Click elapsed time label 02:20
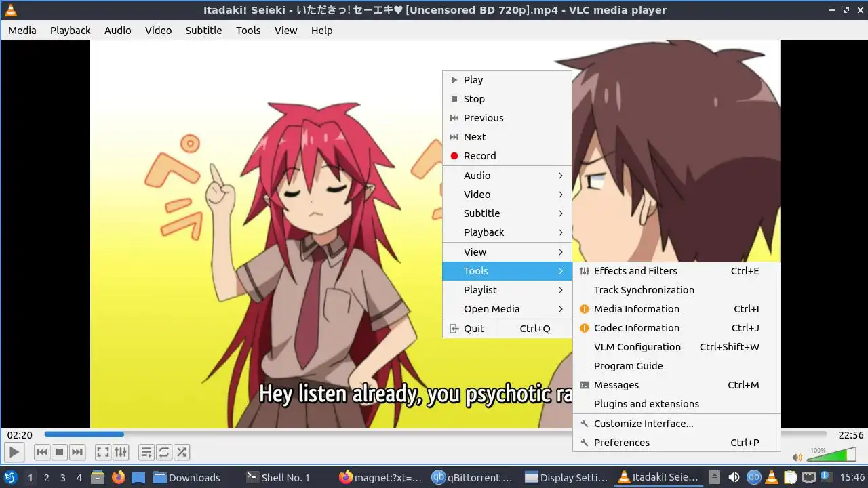The width and height of the screenshot is (868, 488). 20,435
